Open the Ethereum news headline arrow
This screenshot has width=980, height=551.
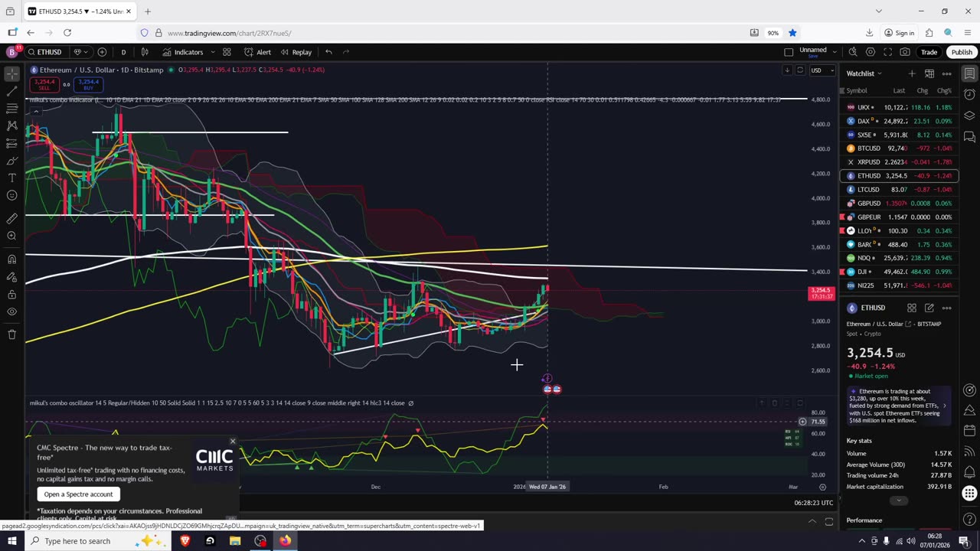944,406
